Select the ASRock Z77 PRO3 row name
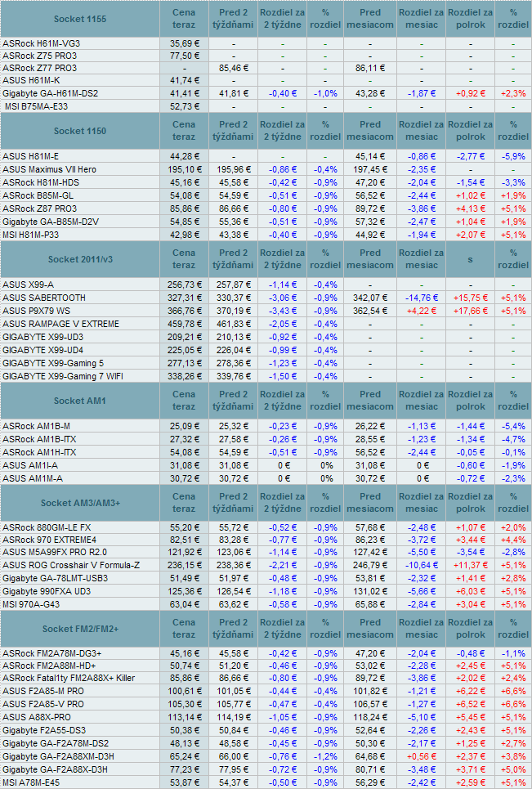 (40, 67)
